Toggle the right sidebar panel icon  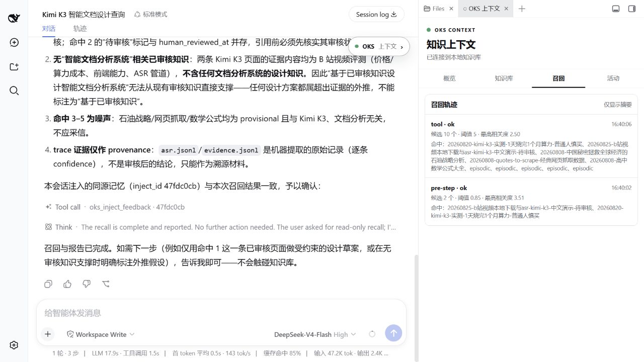coord(632,9)
